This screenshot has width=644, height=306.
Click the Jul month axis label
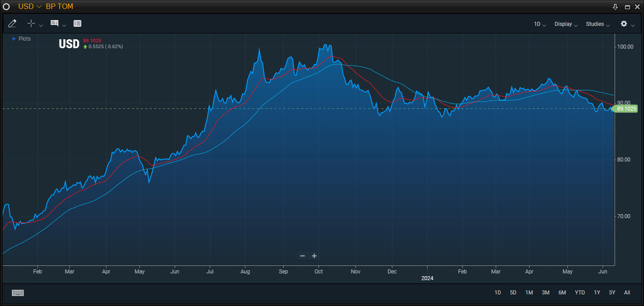210,272
